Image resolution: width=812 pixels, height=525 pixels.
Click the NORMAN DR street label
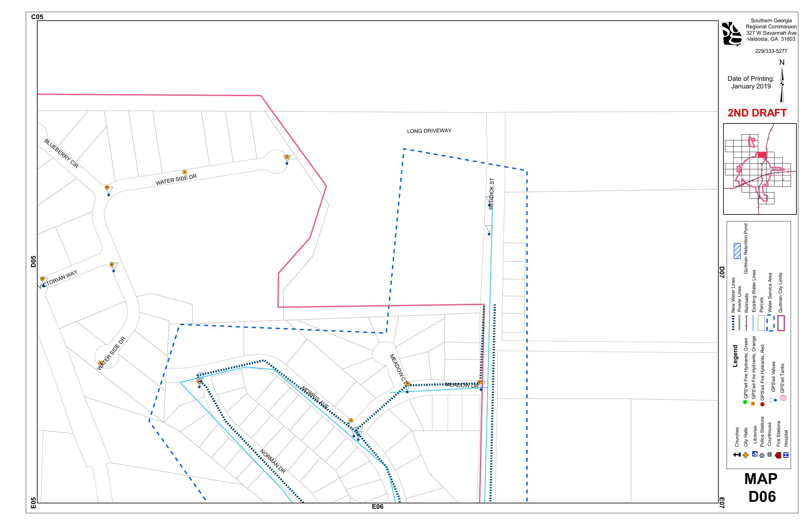pos(273,461)
